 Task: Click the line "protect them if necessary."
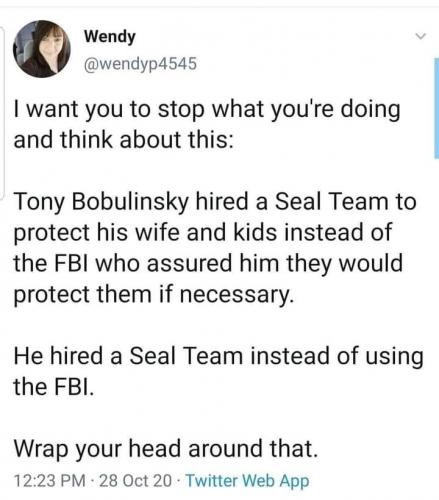pyautogui.click(x=154, y=295)
